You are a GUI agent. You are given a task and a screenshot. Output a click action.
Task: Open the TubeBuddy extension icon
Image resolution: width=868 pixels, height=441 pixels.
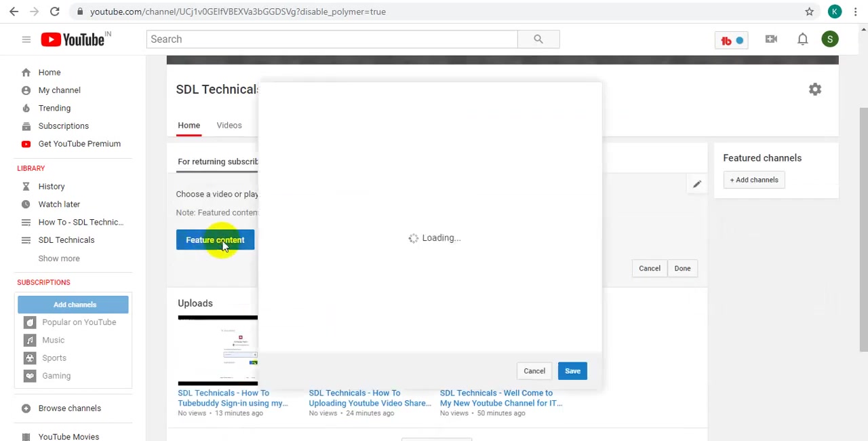pyautogui.click(x=731, y=40)
